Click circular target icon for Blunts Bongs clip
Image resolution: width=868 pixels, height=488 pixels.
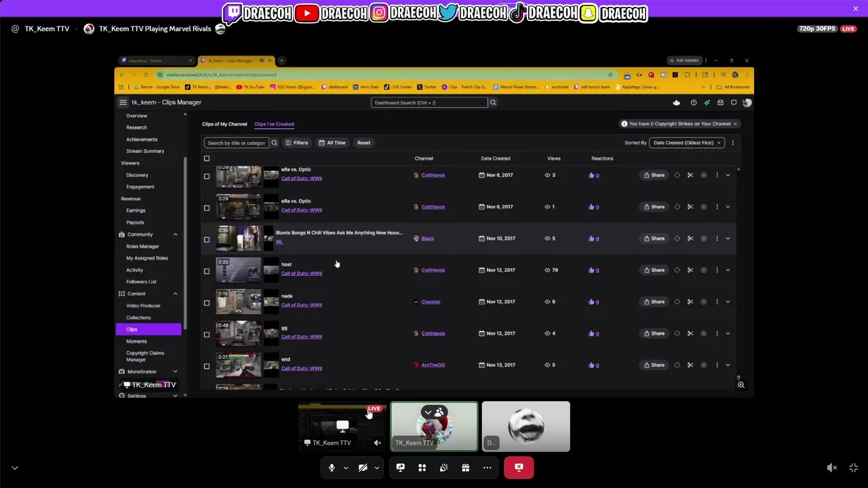tap(677, 239)
